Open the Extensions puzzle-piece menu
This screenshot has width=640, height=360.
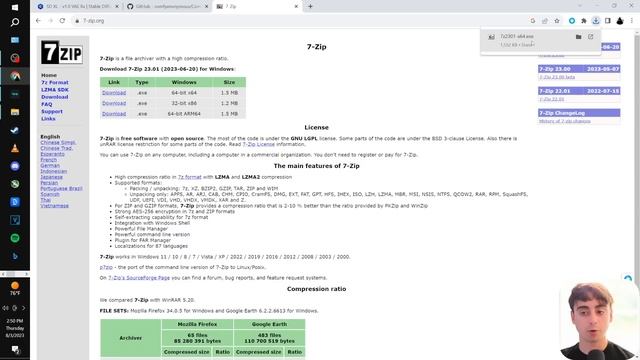pyautogui.click(x=584, y=21)
